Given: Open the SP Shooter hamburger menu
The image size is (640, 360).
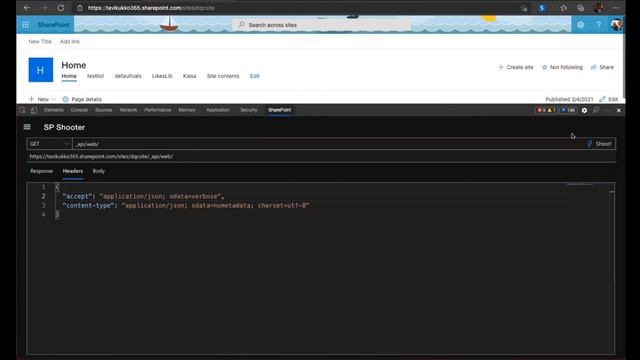Looking at the screenshot, I should coord(27,127).
